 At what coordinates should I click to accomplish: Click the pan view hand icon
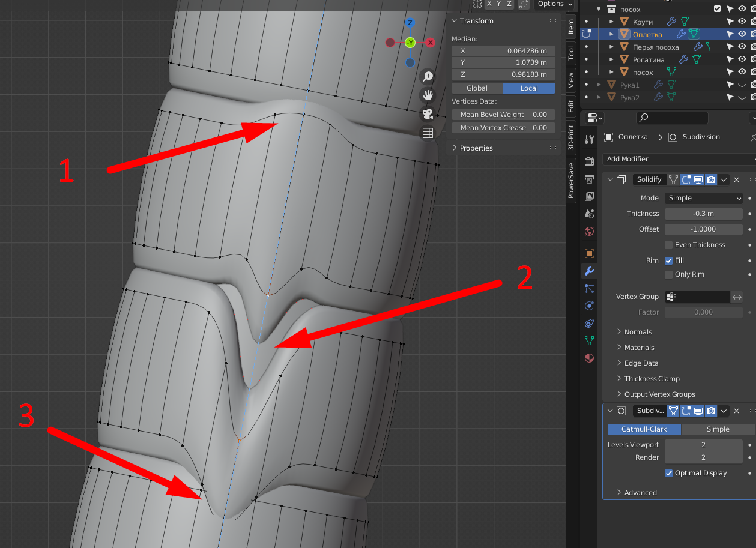(428, 95)
